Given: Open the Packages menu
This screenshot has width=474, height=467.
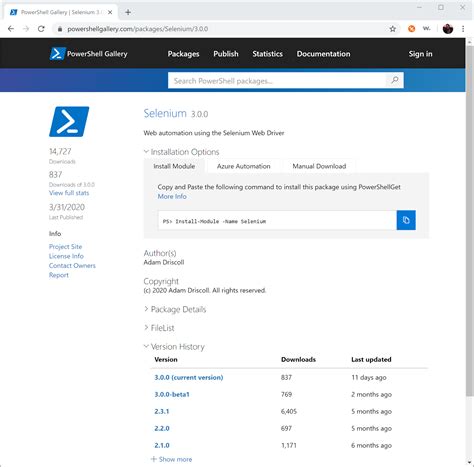Looking at the screenshot, I should (x=183, y=54).
